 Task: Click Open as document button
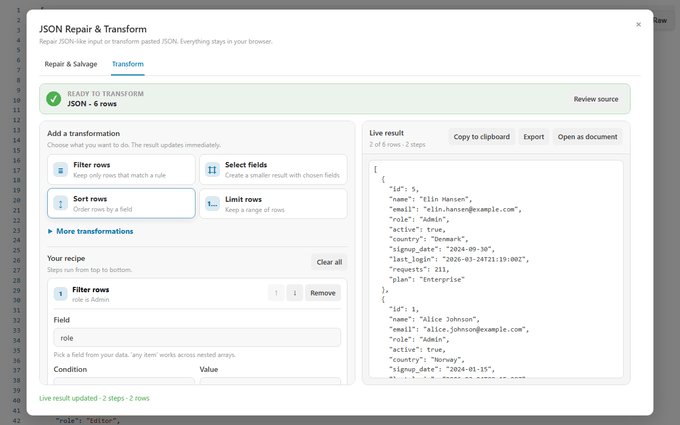coord(587,137)
